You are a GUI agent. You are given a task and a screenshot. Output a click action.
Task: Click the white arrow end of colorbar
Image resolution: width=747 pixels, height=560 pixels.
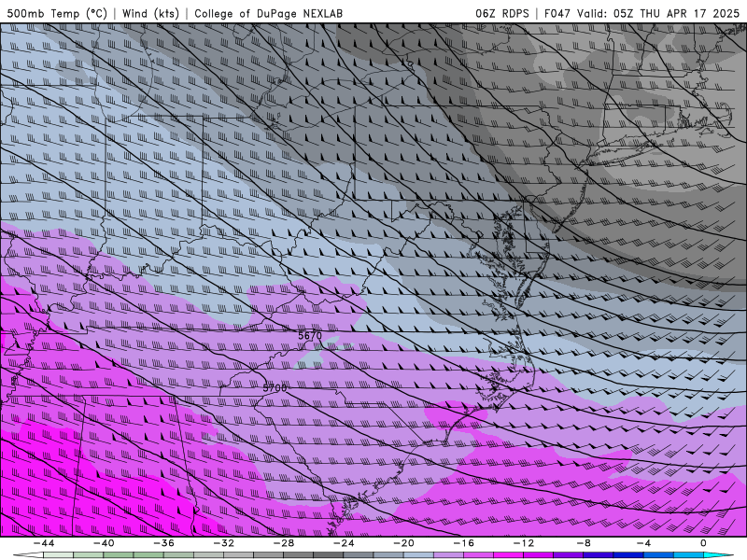28,555
